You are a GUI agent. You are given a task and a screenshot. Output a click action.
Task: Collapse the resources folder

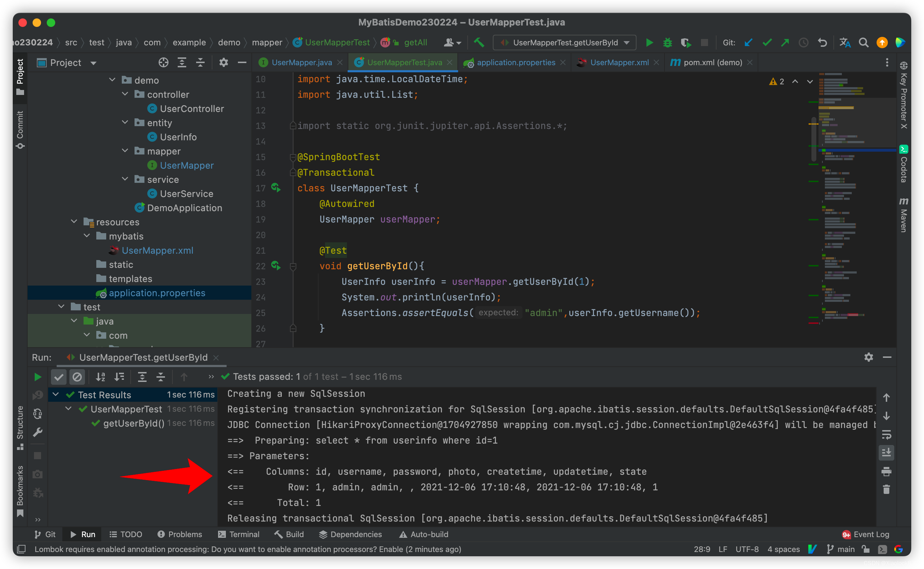74,222
